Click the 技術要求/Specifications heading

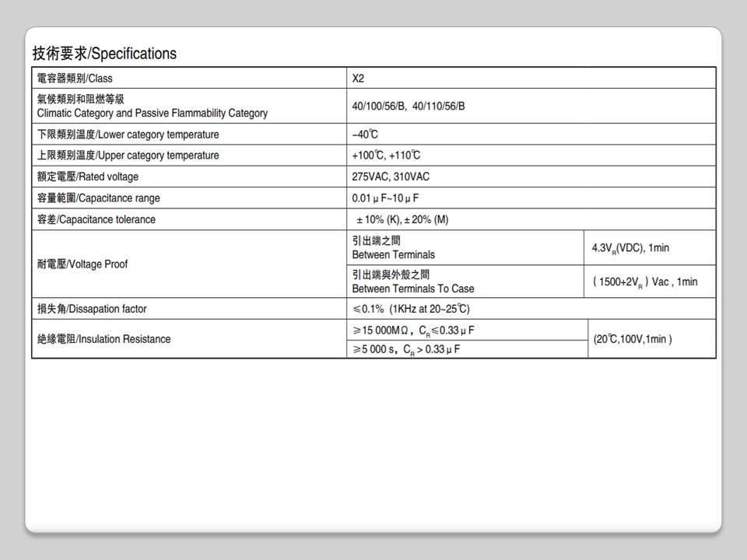click(x=104, y=54)
